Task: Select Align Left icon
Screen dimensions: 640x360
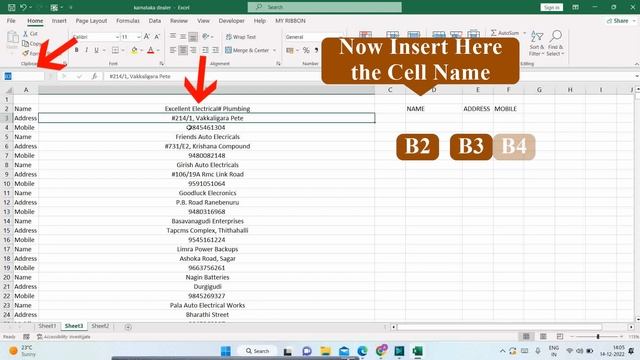Action: tap(173, 50)
